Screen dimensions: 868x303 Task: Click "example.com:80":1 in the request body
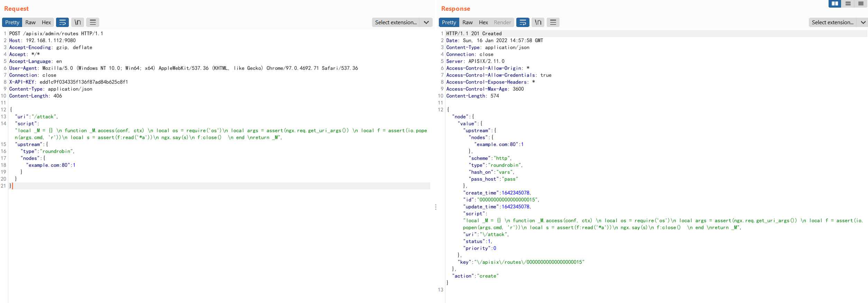click(50, 165)
